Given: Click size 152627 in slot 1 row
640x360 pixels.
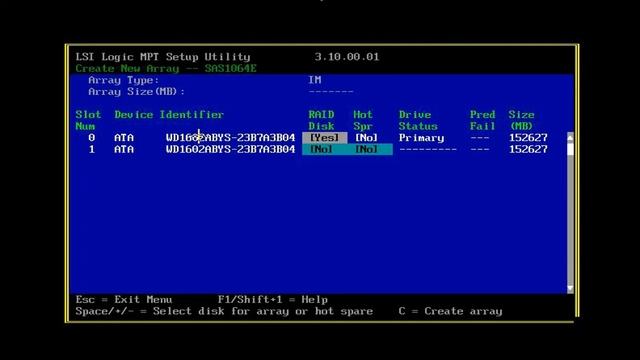Looking at the screenshot, I should click(528, 149).
